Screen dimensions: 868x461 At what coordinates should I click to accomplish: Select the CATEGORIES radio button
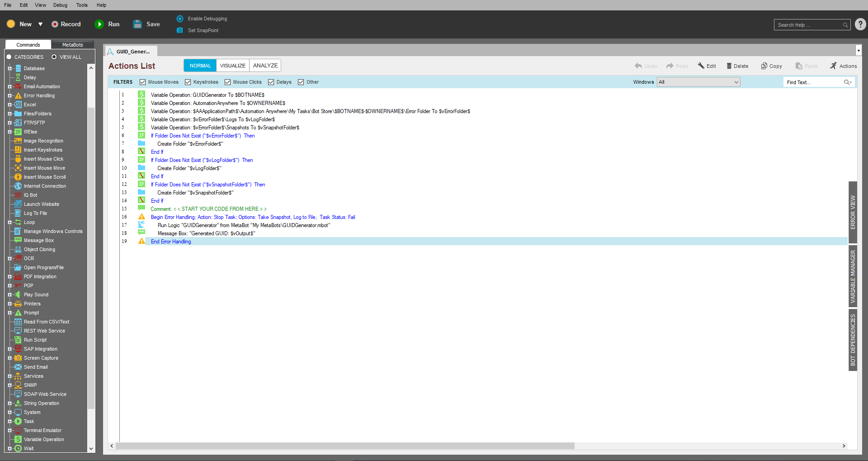[9, 57]
